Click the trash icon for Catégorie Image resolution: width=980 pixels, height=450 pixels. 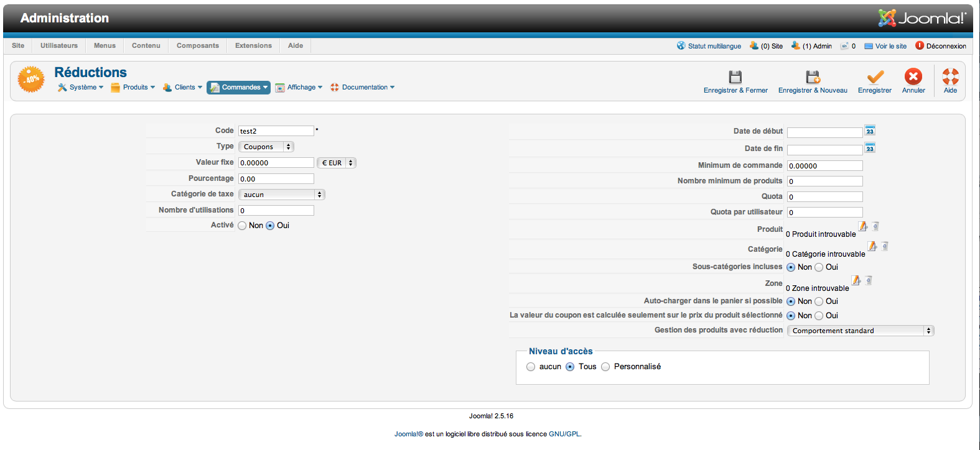click(x=885, y=246)
